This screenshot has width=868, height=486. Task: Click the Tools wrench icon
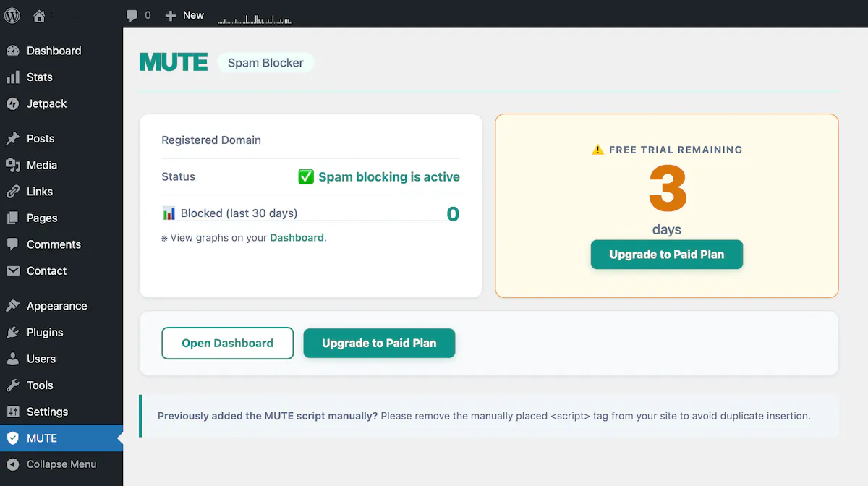[x=13, y=385]
